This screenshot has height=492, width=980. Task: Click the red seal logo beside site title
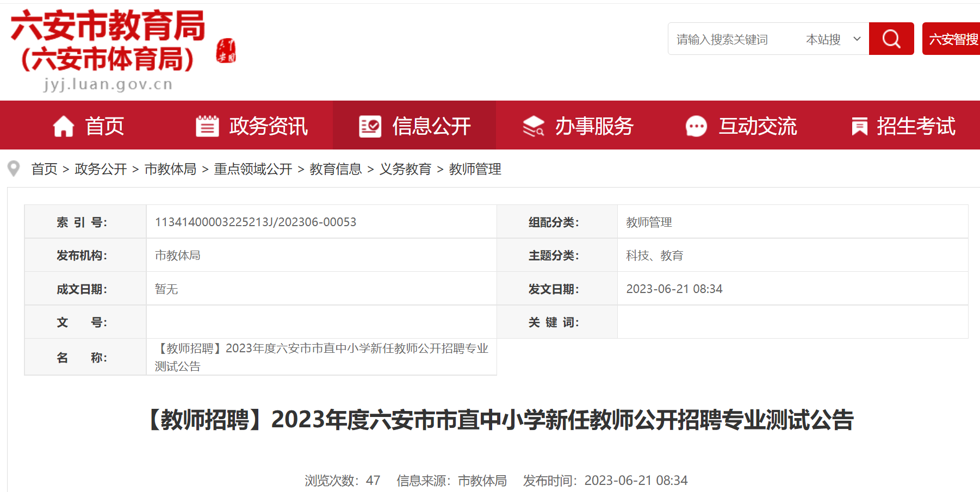pos(226,51)
